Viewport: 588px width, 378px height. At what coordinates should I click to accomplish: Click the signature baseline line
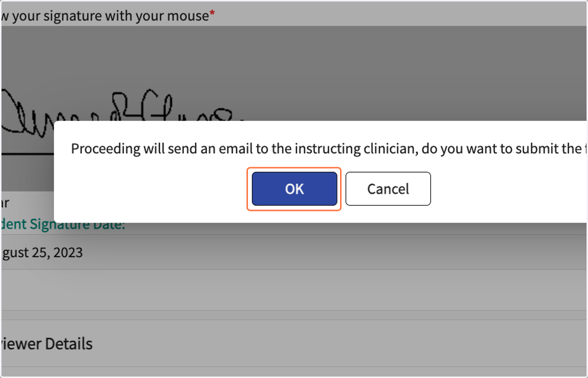(x=27, y=153)
